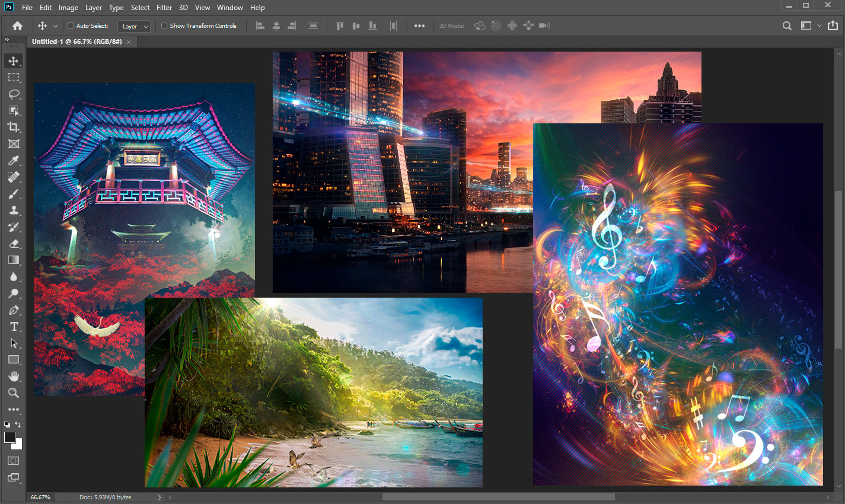Choose the Hand tool
The image size is (845, 504).
14,377
